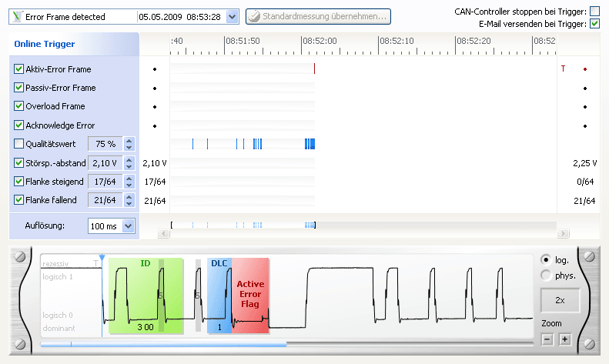609x364 pixels.
Task: Click the Excel icon beside Error Frame detected
Action: [x=18, y=16]
